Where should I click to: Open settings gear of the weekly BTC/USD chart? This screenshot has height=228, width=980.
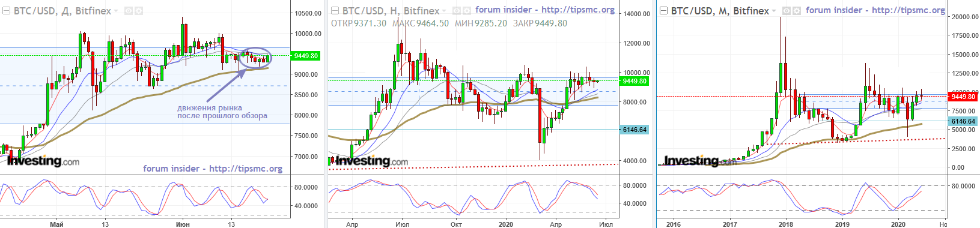(467, 11)
